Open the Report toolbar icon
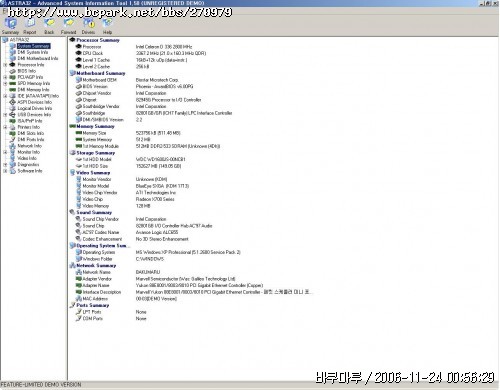Image resolution: width=500 pixels, height=390 pixels. (30, 26)
